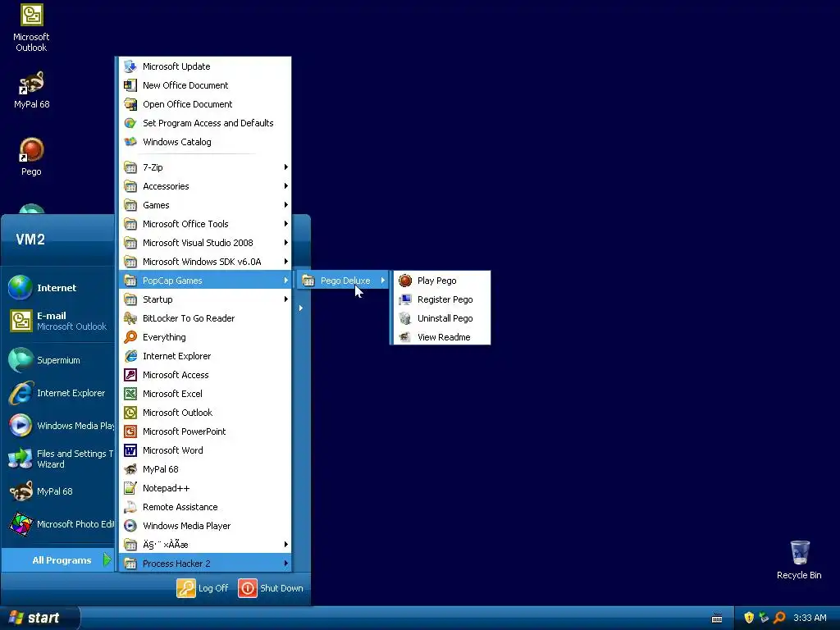Launch MyPal 68 from pinned Start list
840x630 pixels.
pos(58,491)
